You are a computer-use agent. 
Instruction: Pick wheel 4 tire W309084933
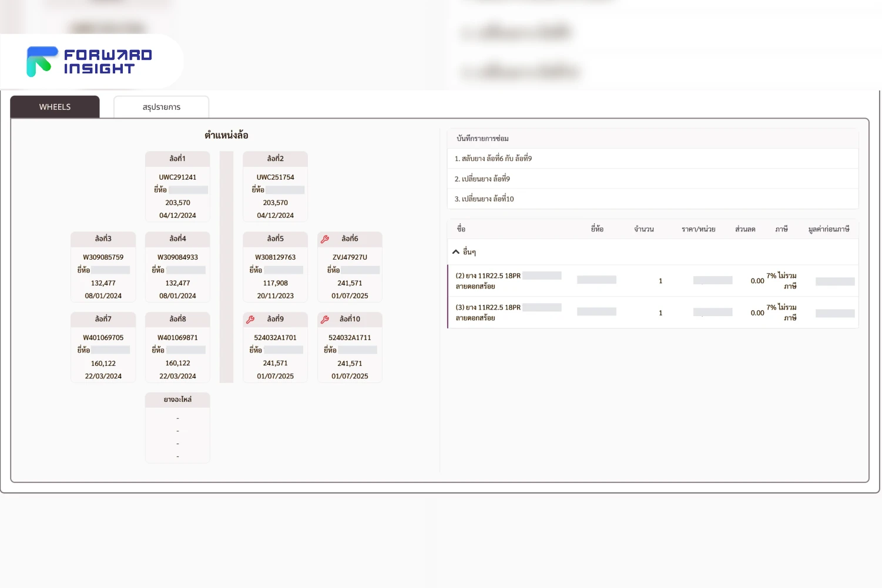point(177,268)
